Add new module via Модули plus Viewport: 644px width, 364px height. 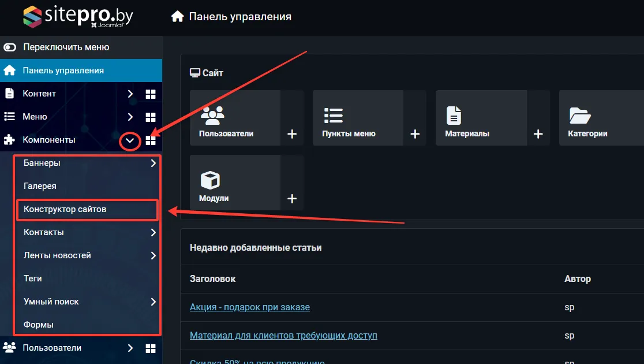[292, 199]
